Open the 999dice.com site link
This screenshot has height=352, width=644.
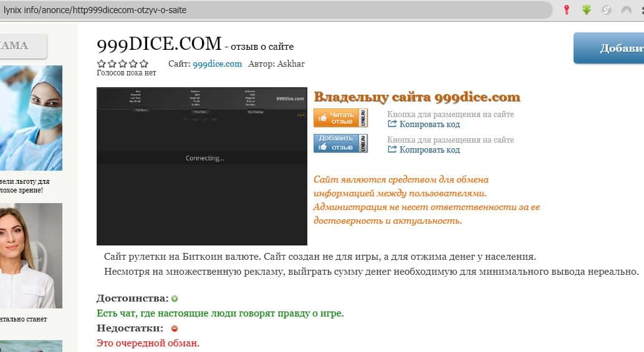coord(218,64)
